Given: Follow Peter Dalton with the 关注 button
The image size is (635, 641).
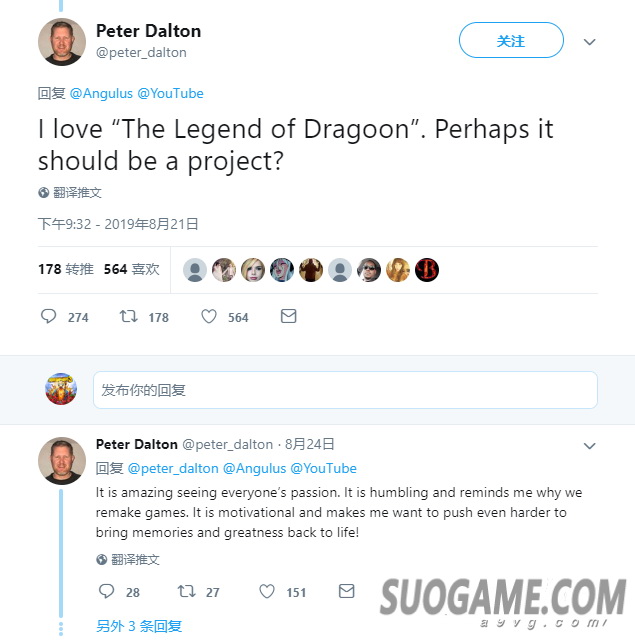Looking at the screenshot, I should click(511, 40).
